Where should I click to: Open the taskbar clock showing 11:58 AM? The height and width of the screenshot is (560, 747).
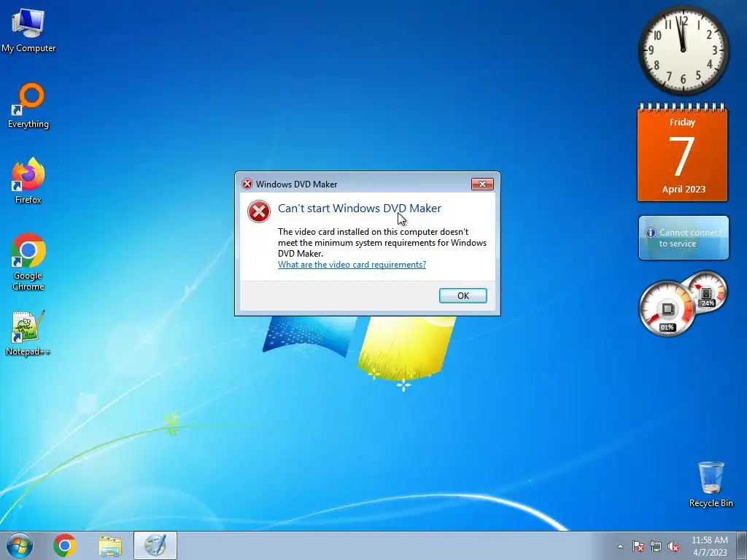click(x=709, y=546)
